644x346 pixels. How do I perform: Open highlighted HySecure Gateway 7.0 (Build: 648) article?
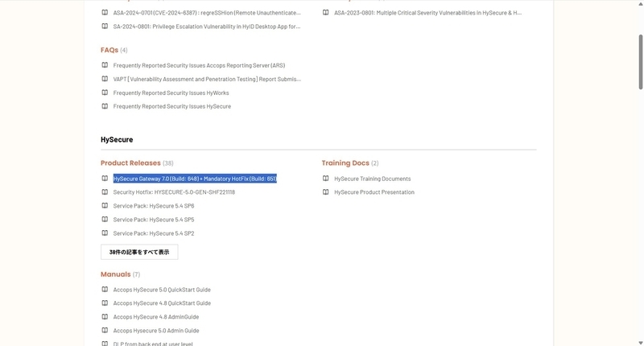pos(195,179)
